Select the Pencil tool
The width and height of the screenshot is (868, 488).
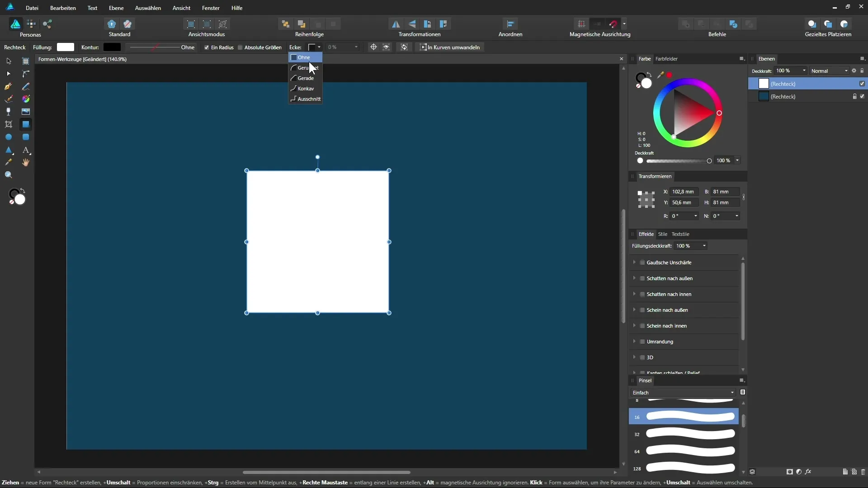(26, 86)
